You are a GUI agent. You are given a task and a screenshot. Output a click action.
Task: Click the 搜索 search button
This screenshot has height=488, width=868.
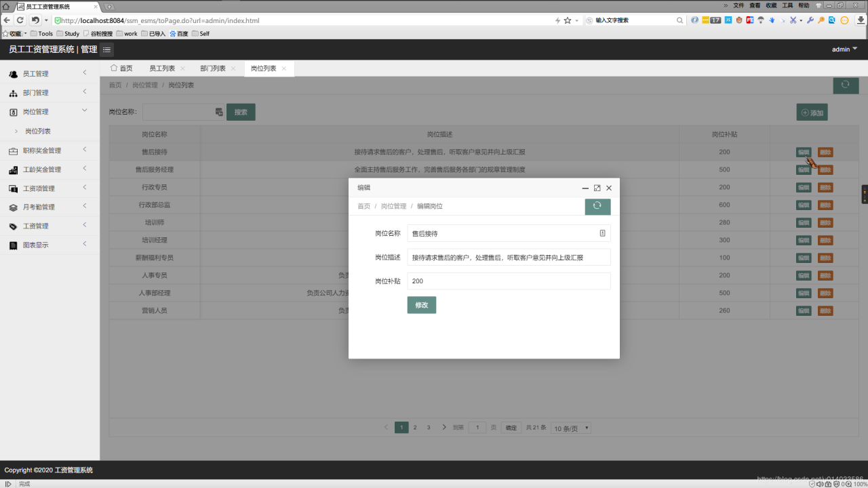pos(241,112)
